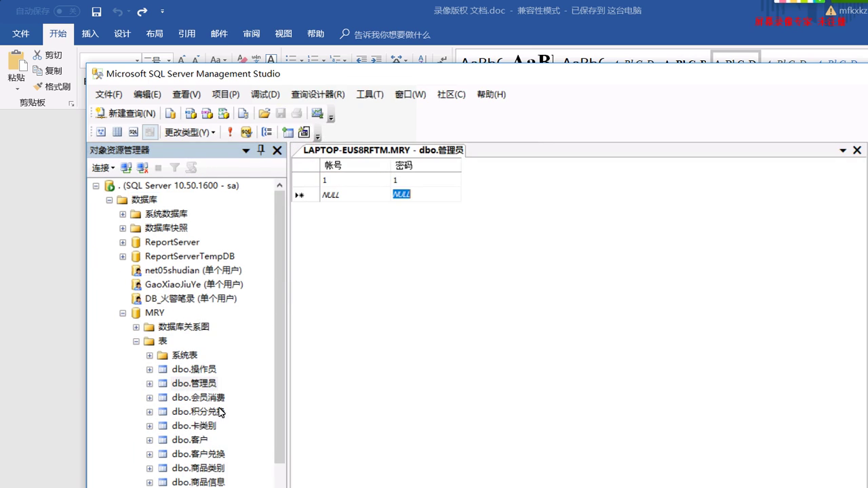Viewport: 868px width, 488px height.
Task: Click the 新建查询 button in SSMS toolbar
Action: 125,113
